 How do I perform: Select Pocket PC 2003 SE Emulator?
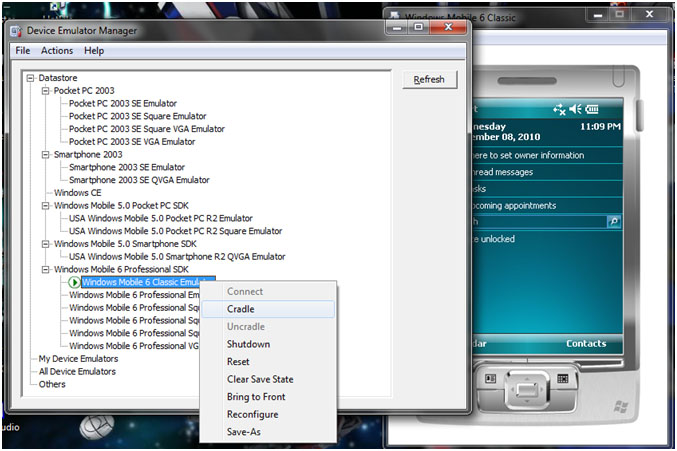click(x=123, y=104)
